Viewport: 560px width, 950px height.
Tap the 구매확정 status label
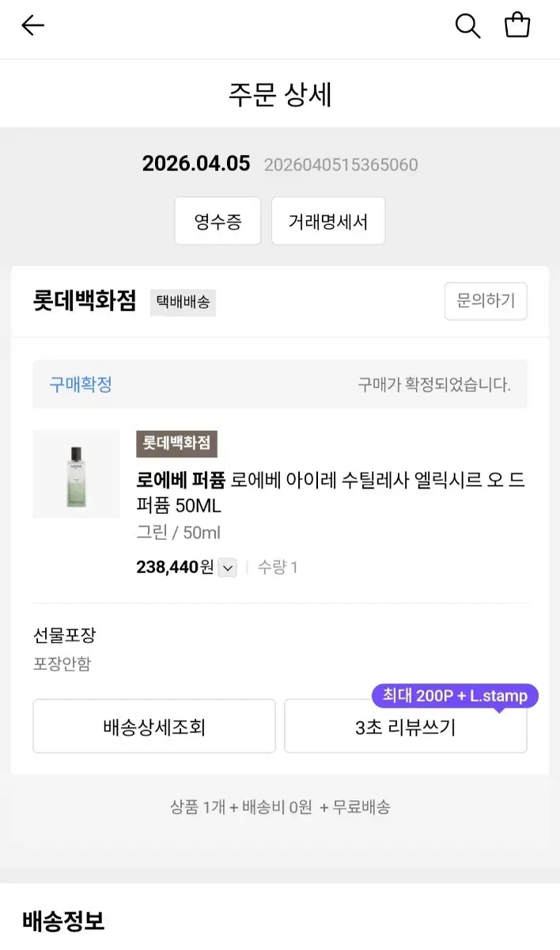click(81, 385)
